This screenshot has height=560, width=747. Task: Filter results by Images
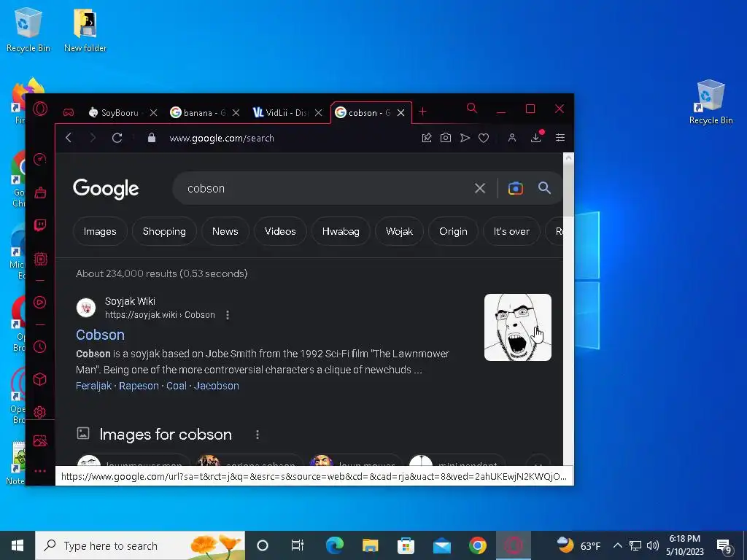[x=100, y=231]
